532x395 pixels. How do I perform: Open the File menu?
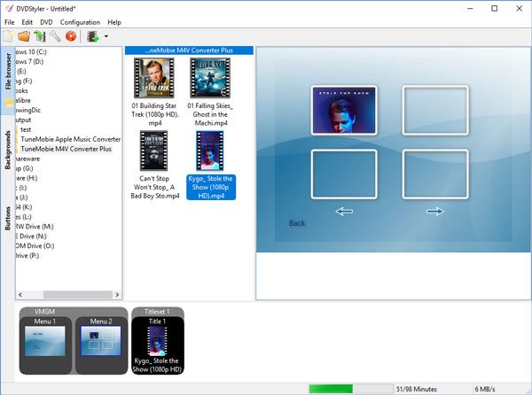[9, 22]
